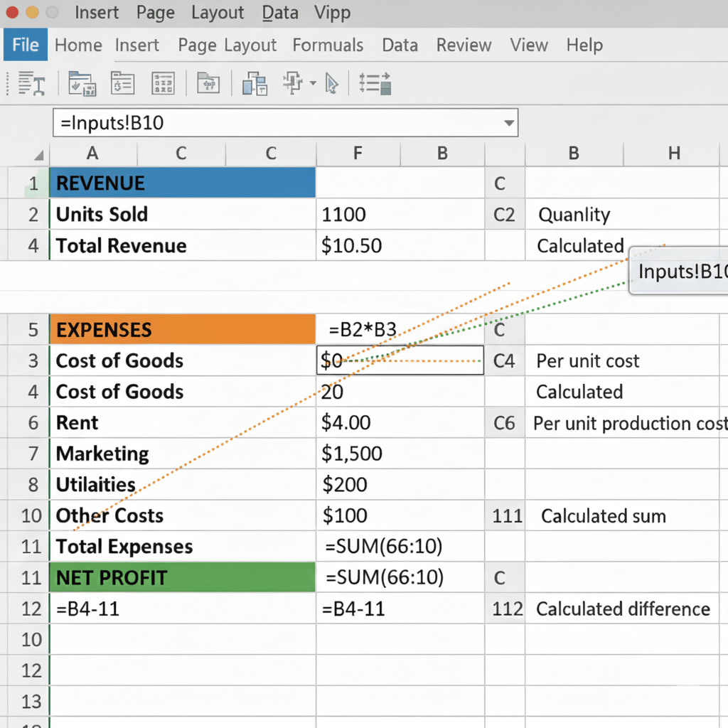The height and width of the screenshot is (728, 728).
Task: Click the Inputs!B10 tracer tooltip box
Action: click(x=682, y=271)
